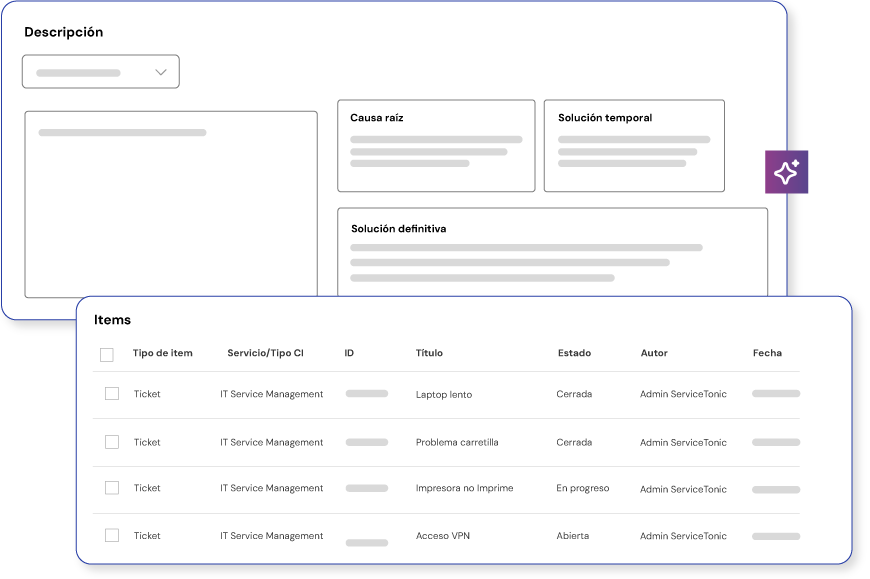Open the Acceso VPN title

443,536
